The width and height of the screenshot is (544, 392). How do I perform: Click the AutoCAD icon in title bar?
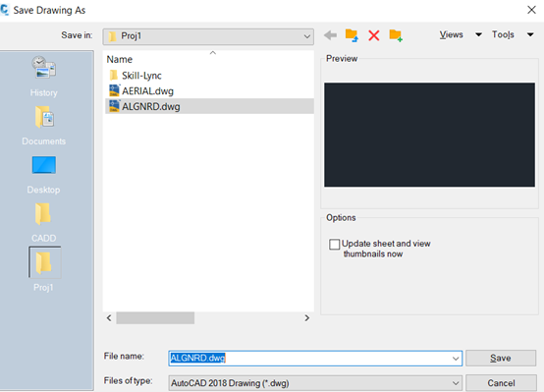coord(5,10)
